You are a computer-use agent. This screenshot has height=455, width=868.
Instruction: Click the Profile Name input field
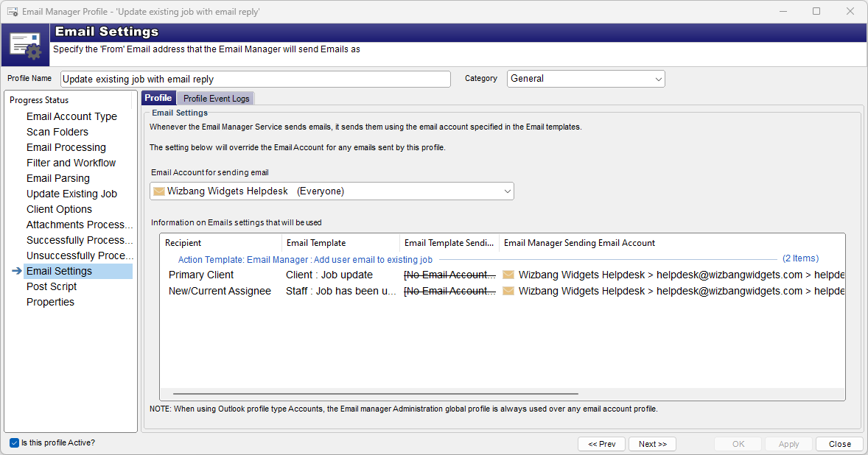click(x=256, y=79)
